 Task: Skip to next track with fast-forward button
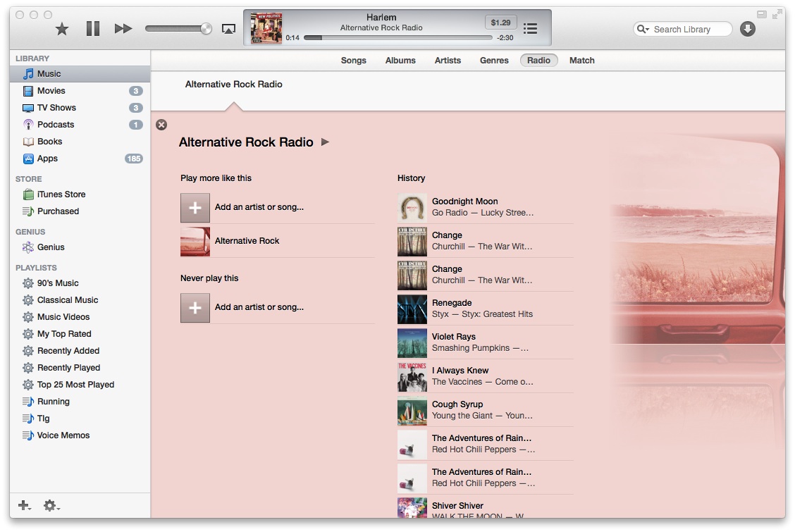pyautogui.click(x=123, y=29)
